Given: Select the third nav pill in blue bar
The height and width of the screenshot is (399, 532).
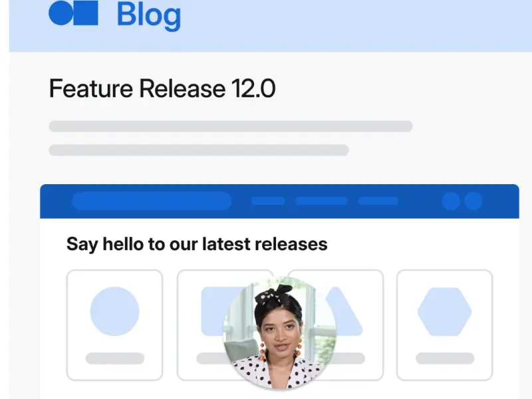Looking at the screenshot, I should click(378, 201).
